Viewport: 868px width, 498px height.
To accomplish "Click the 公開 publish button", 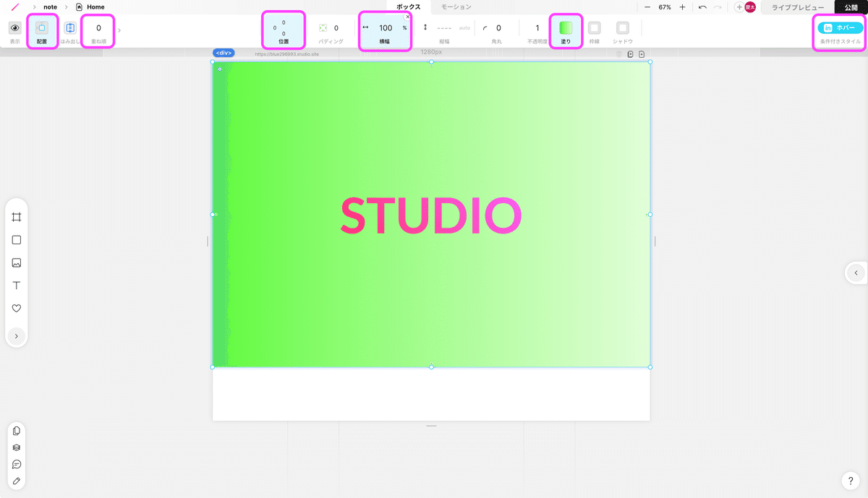I will point(851,7).
